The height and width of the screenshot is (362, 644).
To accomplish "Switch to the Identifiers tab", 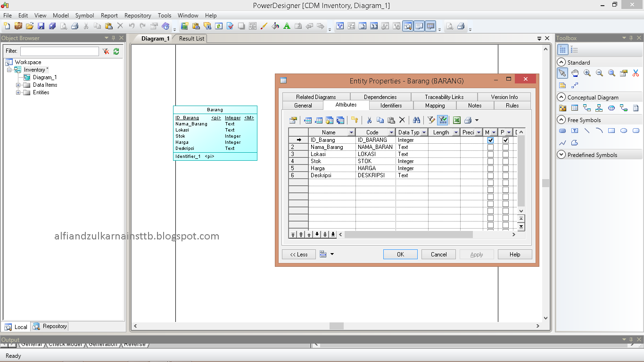I will (x=391, y=105).
